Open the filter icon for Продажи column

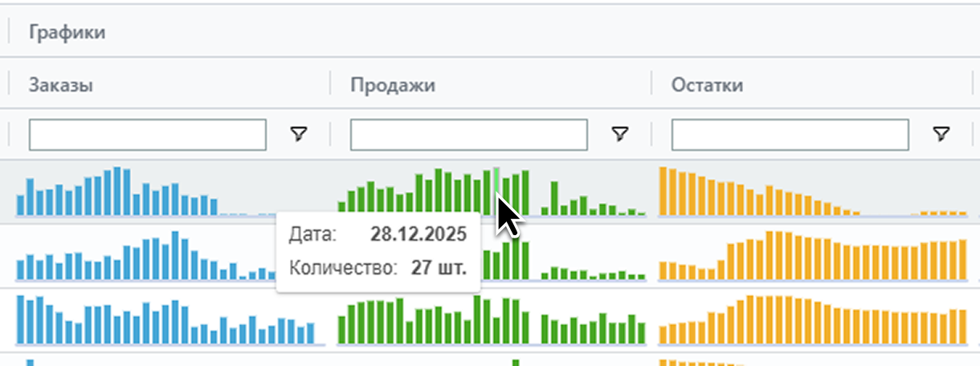click(x=620, y=135)
